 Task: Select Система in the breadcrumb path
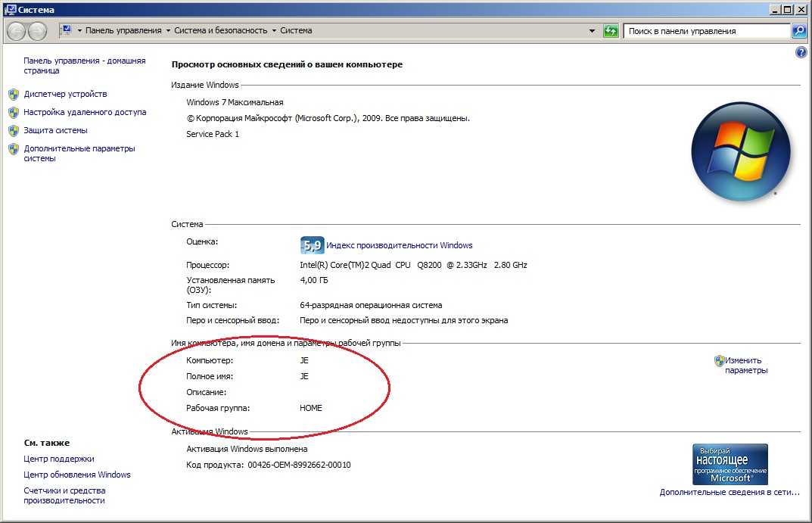click(x=296, y=30)
